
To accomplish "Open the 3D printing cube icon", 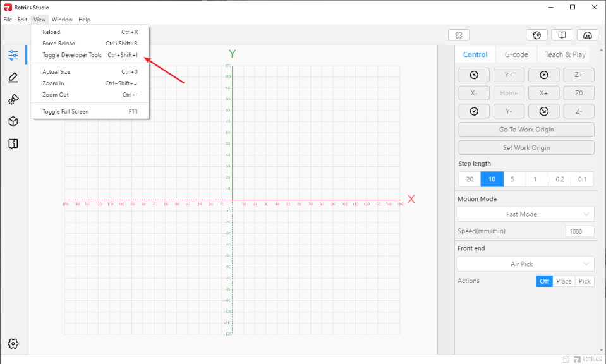I will click(x=13, y=121).
